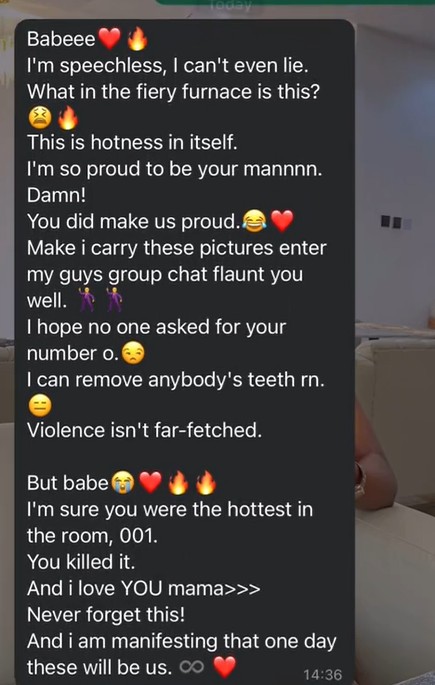Tap the red heart after "But babe" crying emoji
The height and width of the screenshot is (685, 435).
(150, 483)
